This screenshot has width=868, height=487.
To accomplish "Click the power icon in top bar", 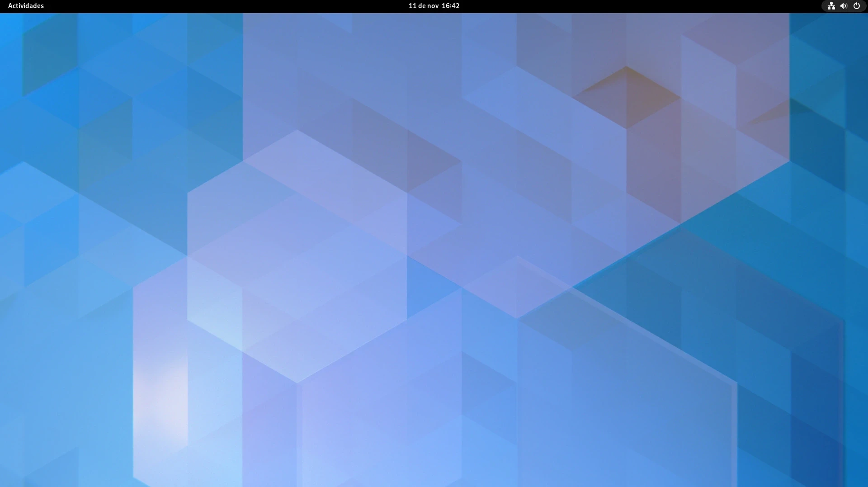I will click(x=856, y=6).
